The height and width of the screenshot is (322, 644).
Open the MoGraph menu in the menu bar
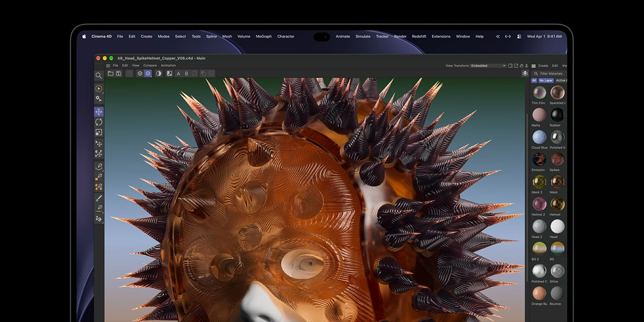click(264, 36)
